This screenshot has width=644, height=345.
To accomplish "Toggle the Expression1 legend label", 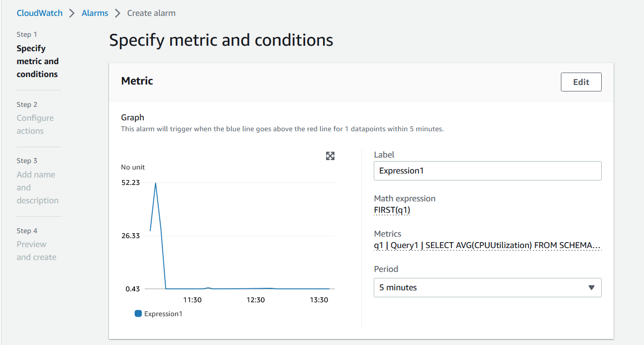I will tap(163, 314).
